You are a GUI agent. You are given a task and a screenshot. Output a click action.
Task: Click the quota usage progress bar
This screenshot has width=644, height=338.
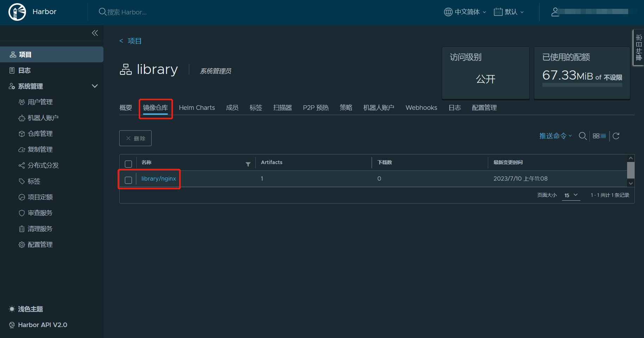582,85
